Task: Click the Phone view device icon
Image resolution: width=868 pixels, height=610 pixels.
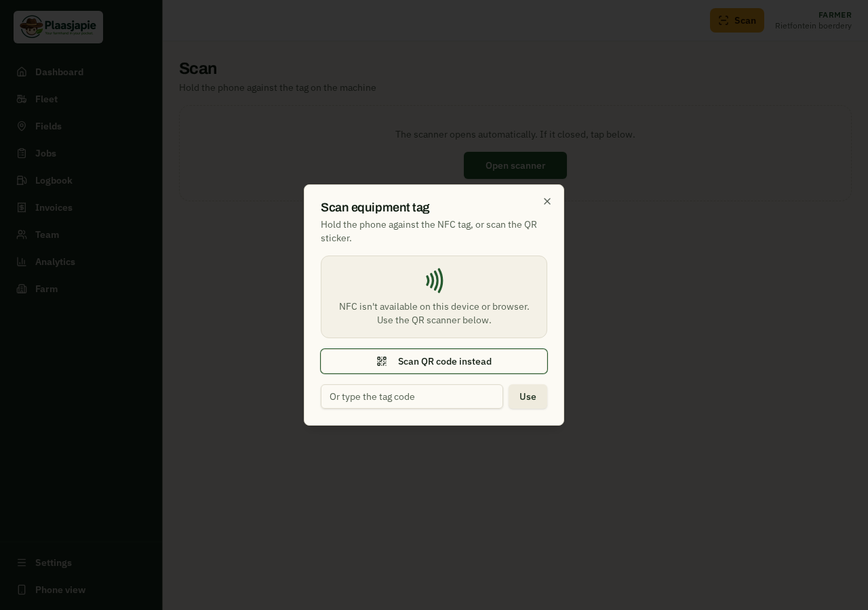Action: (22, 590)
